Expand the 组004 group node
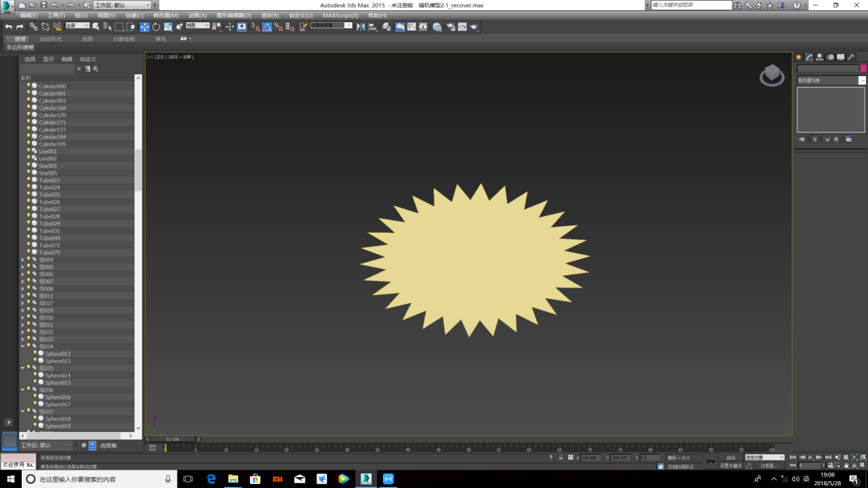Image resolution: width=868 pixels, height=488 pixels. click(x=23, y=260)
